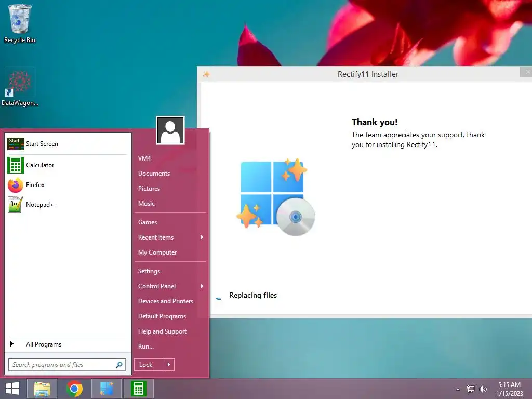Click the Rectify11 Windows logo graphic
532x399 pixels.
coord(275,197)
